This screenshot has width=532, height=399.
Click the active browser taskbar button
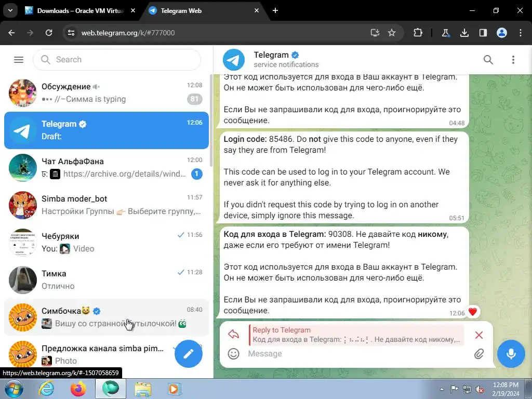(111, 389)
